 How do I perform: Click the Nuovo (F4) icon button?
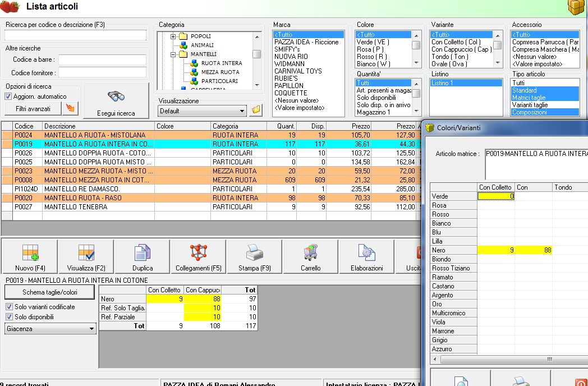point(30,256)
